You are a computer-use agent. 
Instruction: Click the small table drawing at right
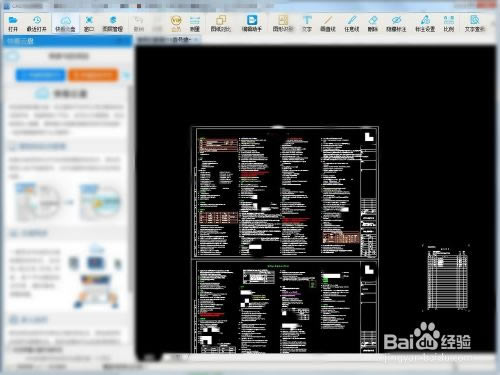pyautogui.click(x=447, y=278)
